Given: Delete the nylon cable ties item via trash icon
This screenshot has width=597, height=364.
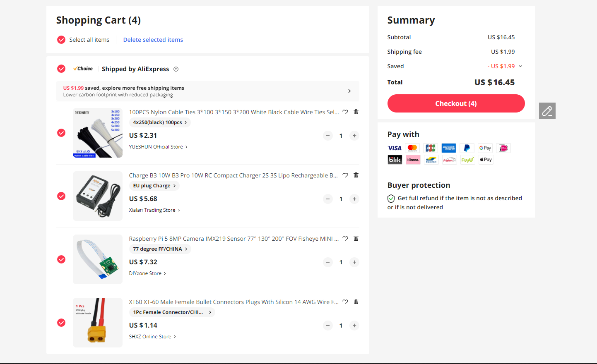Looking at the screenshot, I should [356, 112].
